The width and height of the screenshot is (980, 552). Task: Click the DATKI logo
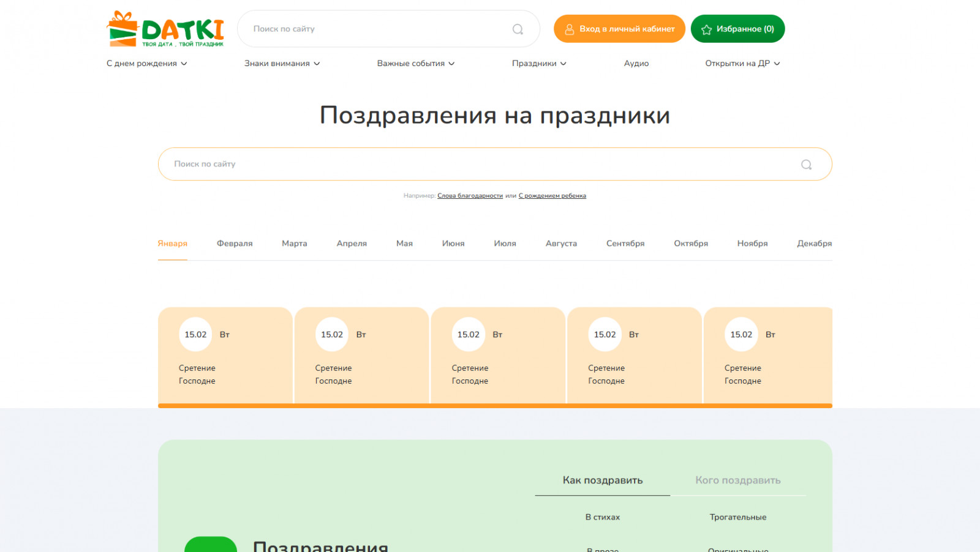pyautogui.click(x=165, y=29)
